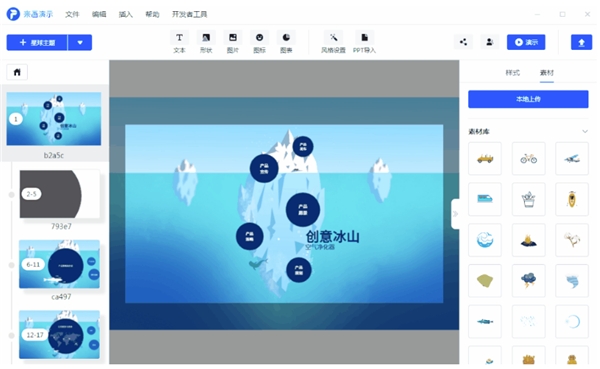The height and width of the screenshot is (369, 600).
Task: Open the Chart (图表) insert tool
Action: click(286, 42)
